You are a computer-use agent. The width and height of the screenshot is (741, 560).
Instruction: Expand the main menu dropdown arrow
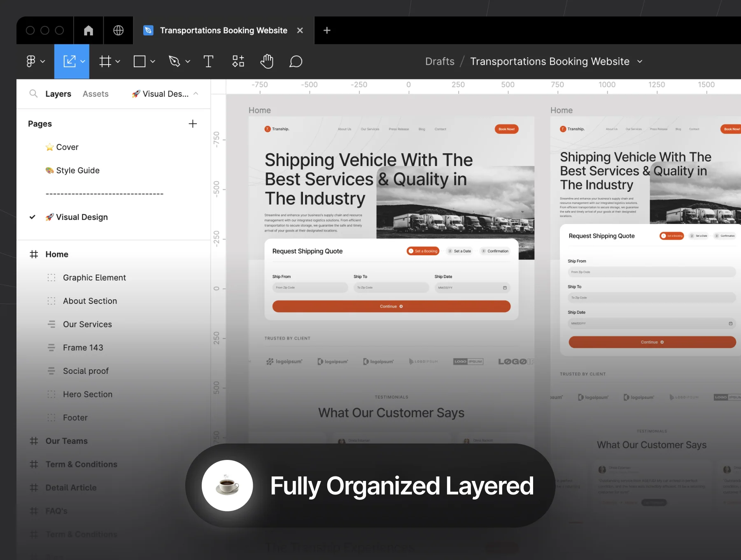click(x=43, y=61)
